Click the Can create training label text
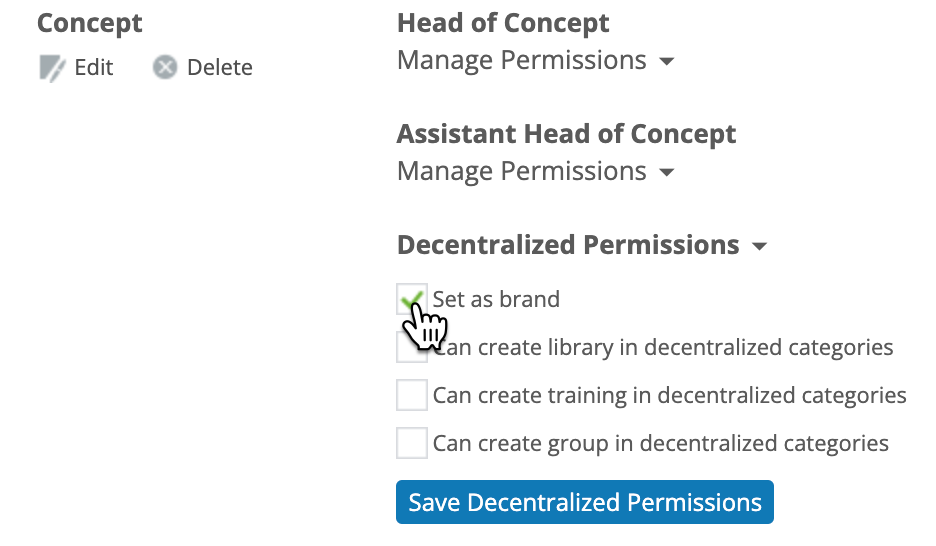Viewport: 936px width, 546px height. point(670,396)
